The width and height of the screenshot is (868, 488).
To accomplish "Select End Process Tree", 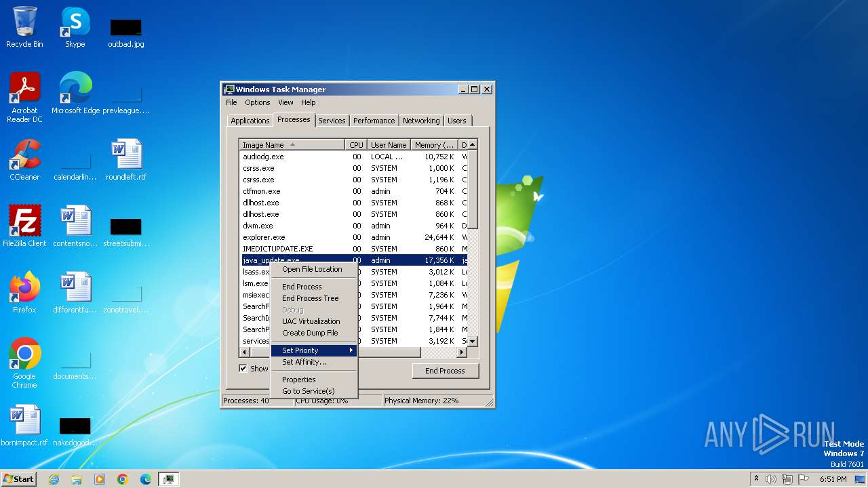I will click(314, 298).
